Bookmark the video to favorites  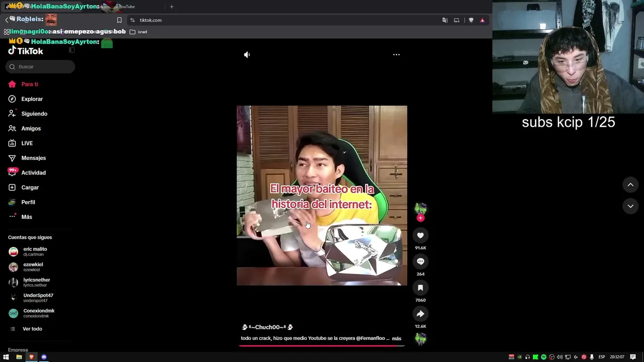click(421, 288)
